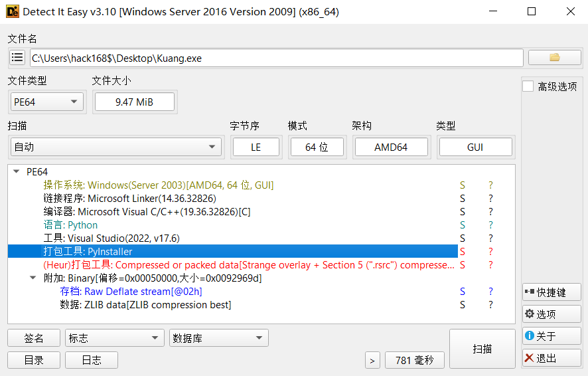Click the 781 毫秒 elapsed time button
The image size is (588, 376).
coord(414,360)
